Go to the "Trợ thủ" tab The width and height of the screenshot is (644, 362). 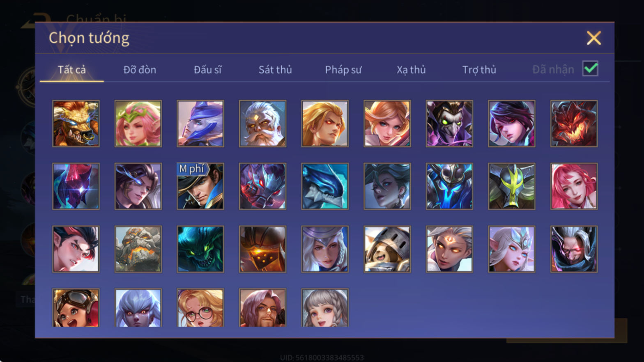pos(479,70)
